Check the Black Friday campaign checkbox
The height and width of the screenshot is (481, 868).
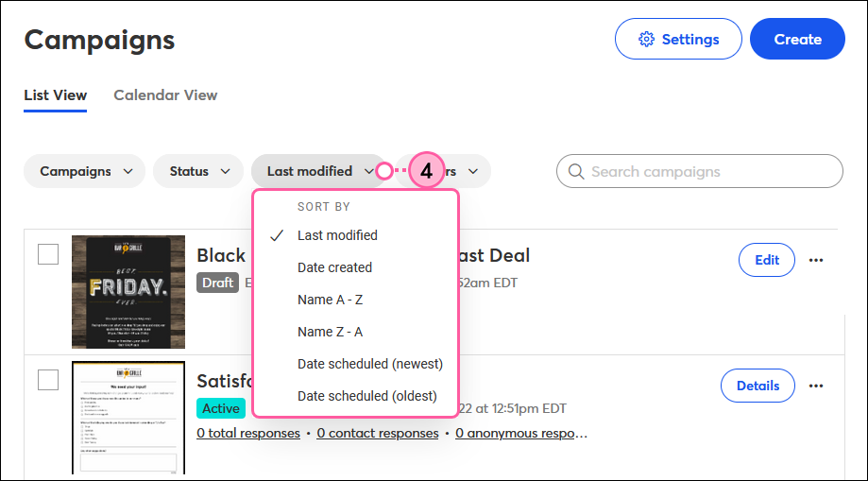click(x=48, y=254)
